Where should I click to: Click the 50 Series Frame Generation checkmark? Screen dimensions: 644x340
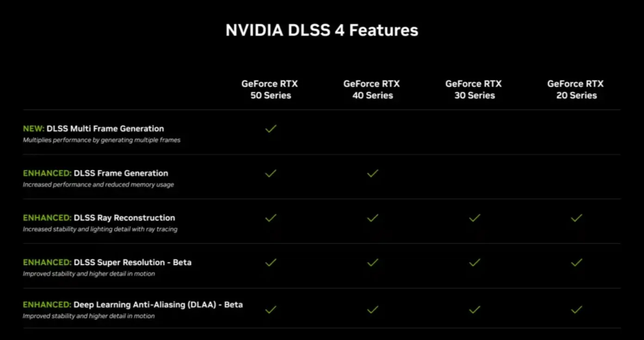click(x=271, y=173)
